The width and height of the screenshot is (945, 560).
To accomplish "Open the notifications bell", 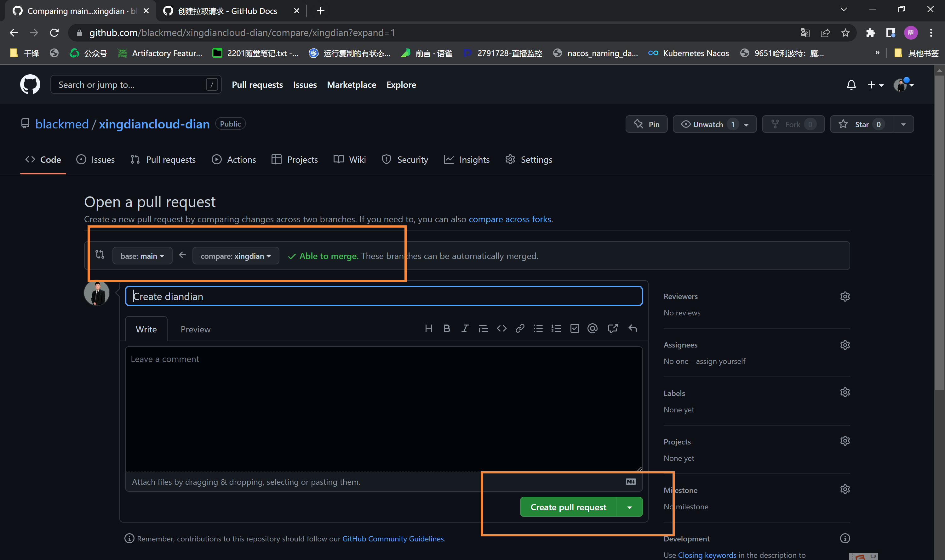I will coord(851,85).
